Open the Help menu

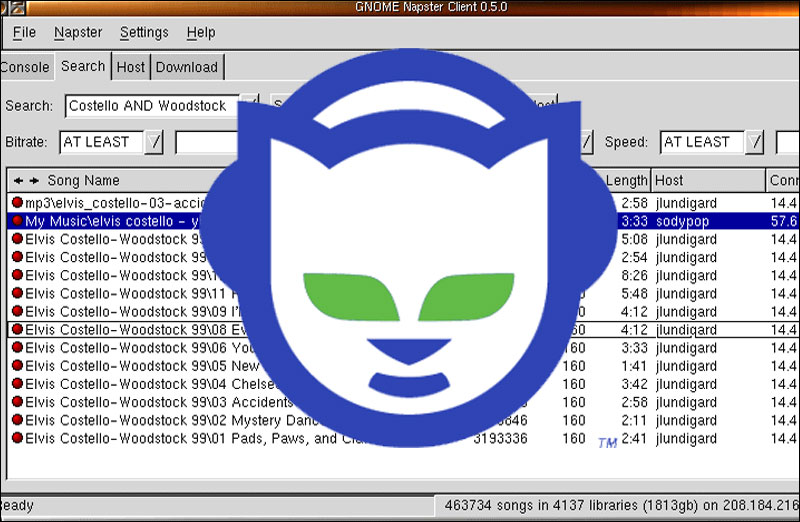tap(201, 32)
